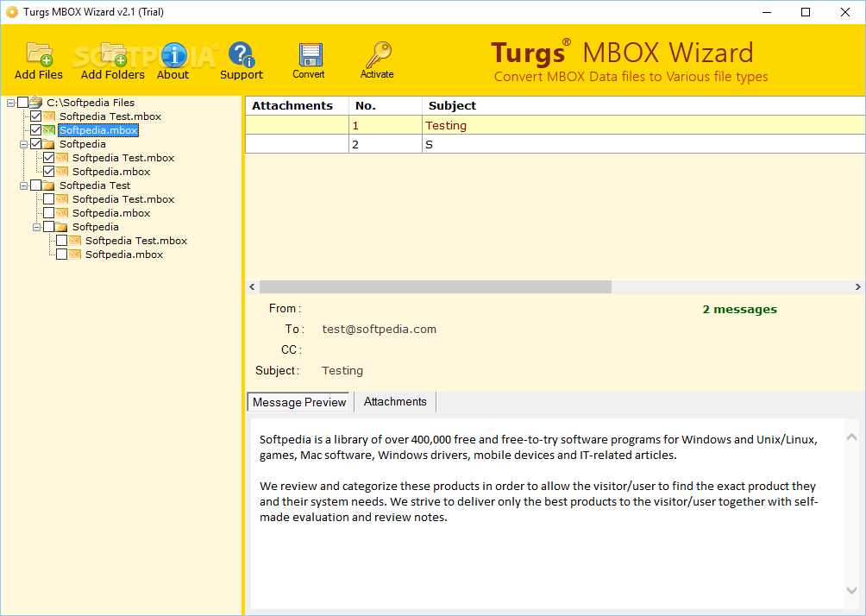Viewport: 866px width, 616px height.
Task: Click folder icon of the Softpedia Test folder
Action: point(48,185)
